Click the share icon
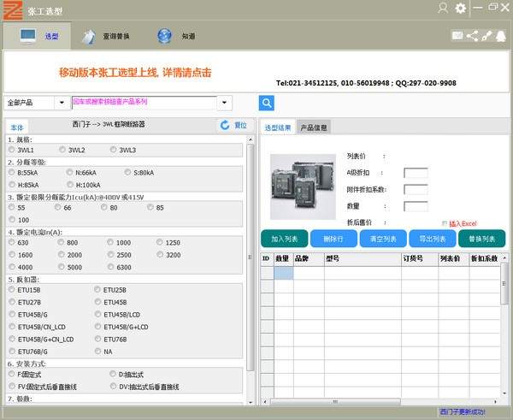Viewport: 513px width, 420px height. (473, 36)
